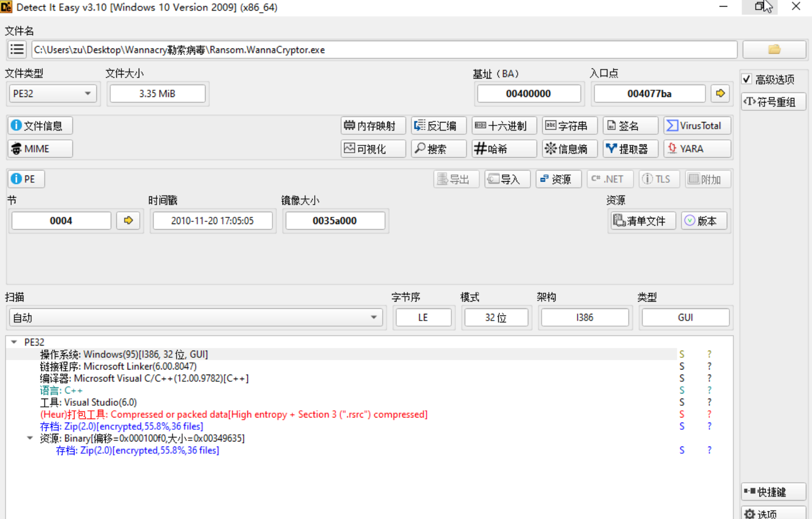This screenshot has height=519, width=812.
Task: Open 版本 version info
Action: (704, 220)
